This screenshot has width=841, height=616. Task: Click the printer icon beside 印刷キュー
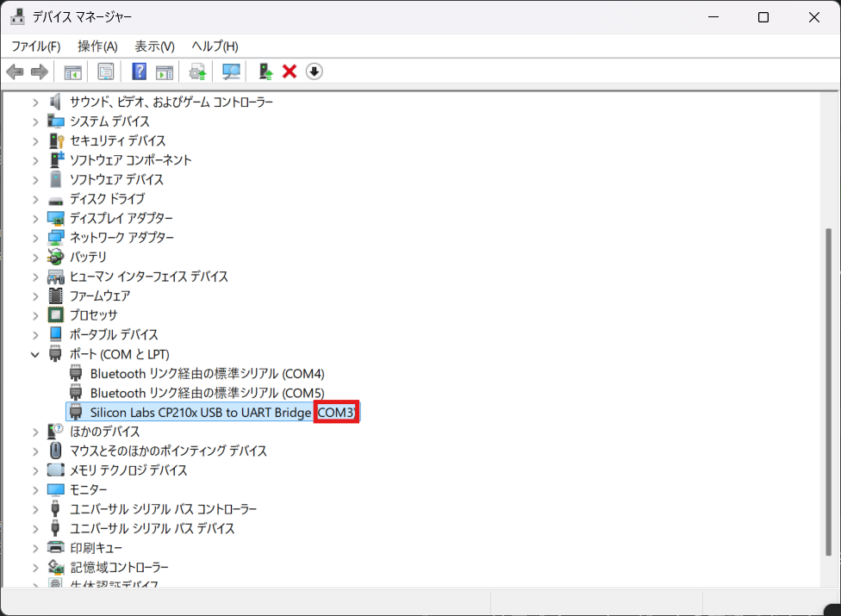pyautogui.click(x=56, y=547)
